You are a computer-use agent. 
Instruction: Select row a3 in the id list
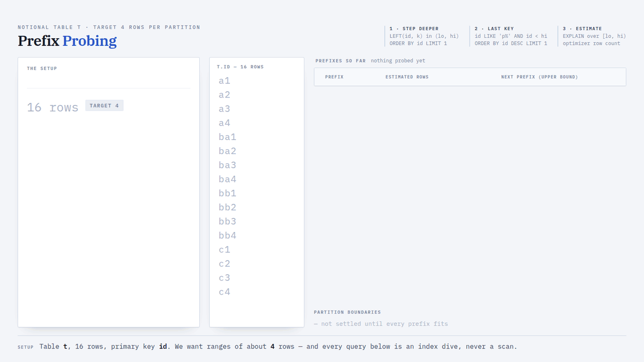224,109
